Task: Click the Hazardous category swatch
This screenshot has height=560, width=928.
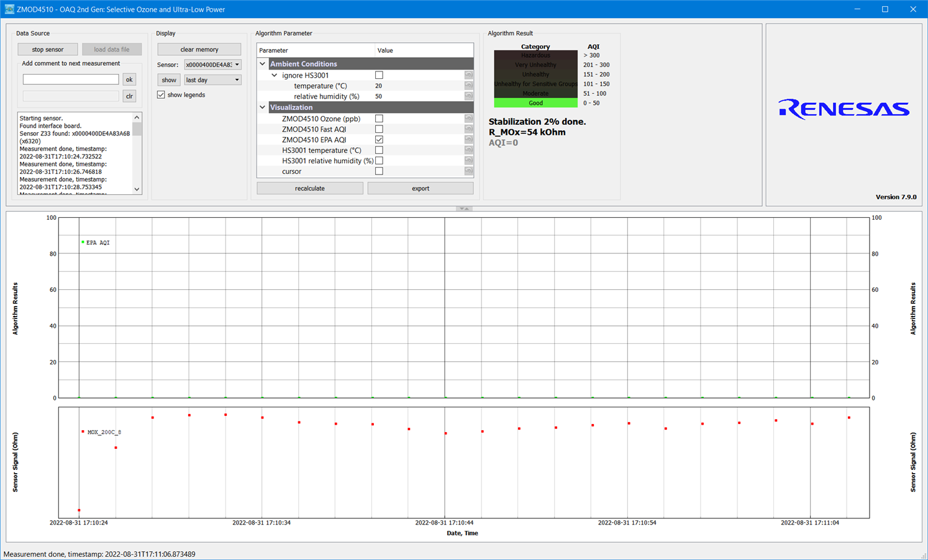Action: (x=535, y=55)
